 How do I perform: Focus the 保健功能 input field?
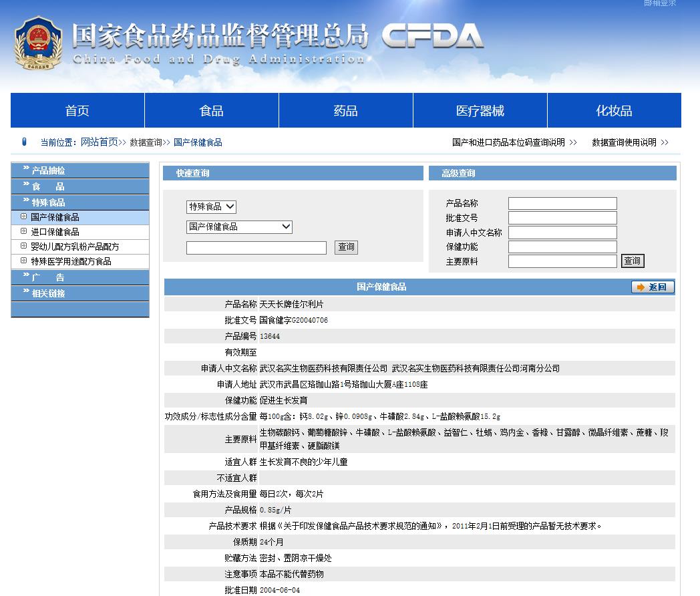coord(562,247)
